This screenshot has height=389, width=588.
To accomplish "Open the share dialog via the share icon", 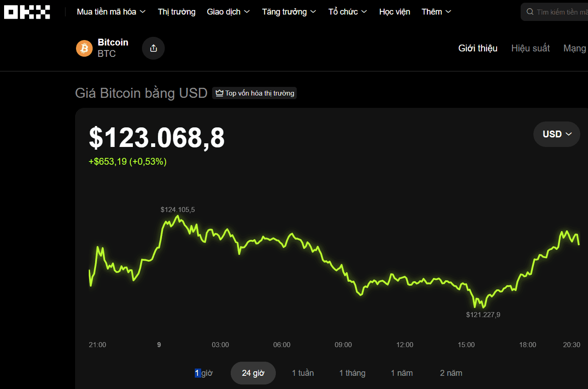I will point(153,48).
